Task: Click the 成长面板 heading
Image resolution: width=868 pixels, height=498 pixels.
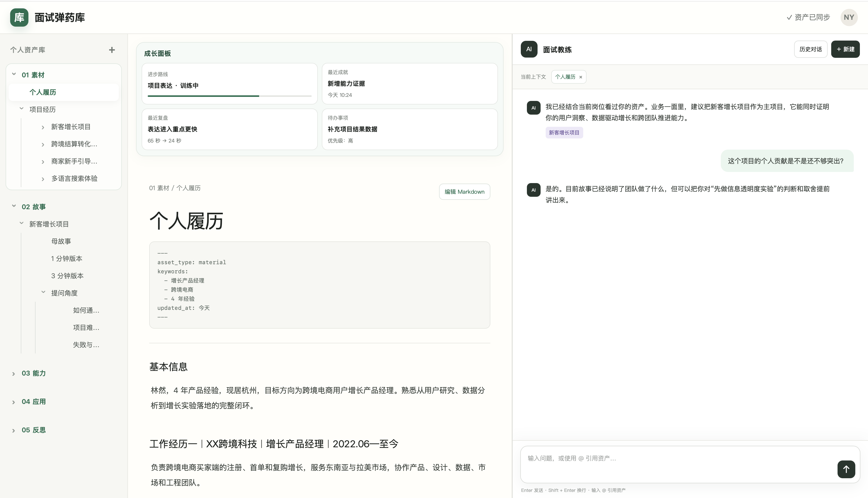Action: pyautogui.click(x=157, y=53)
